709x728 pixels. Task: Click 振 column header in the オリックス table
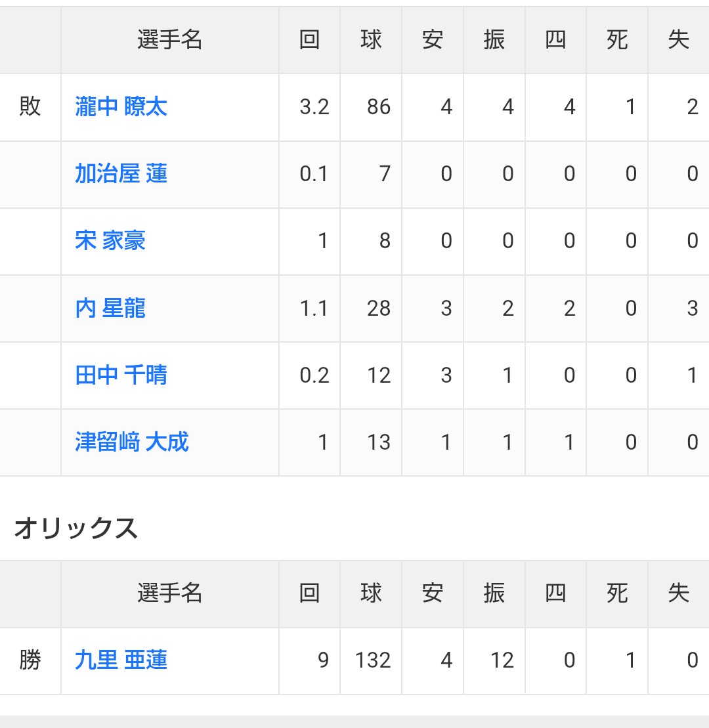[x=494, y=593]
